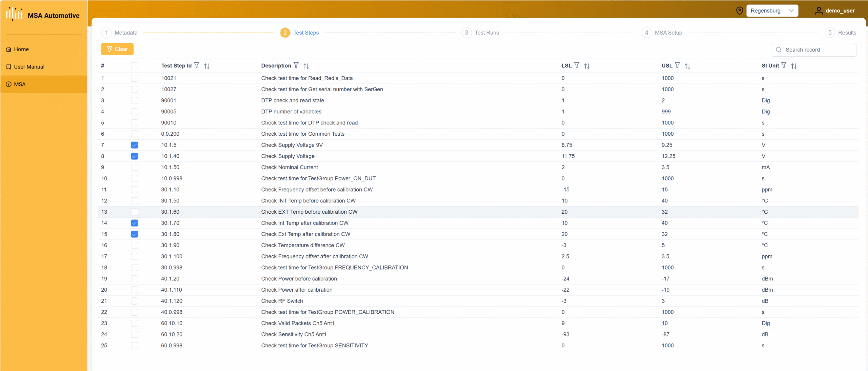Click the test step ID 60.10.10

pyautogui.click(x=172, y=323)
